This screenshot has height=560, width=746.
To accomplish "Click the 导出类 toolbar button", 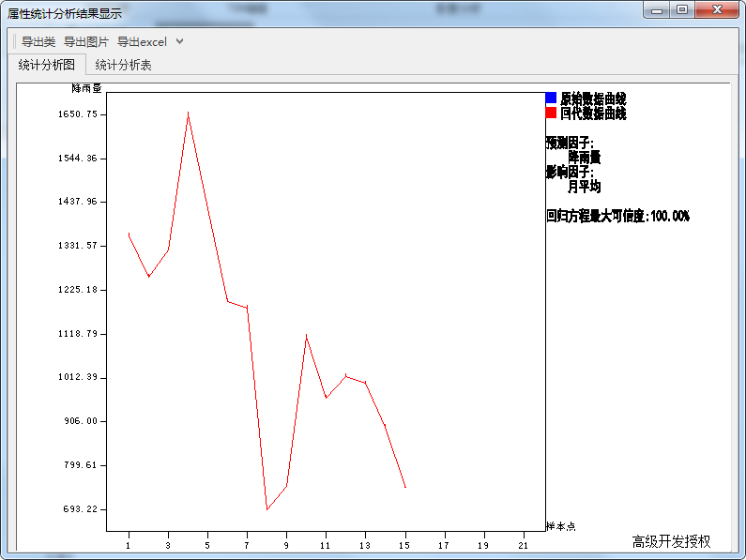I will point(38,41).
